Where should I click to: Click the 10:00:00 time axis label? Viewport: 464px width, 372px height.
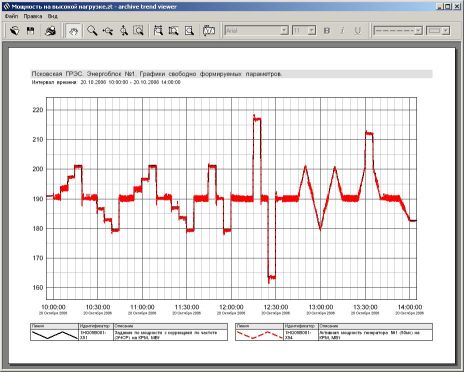tap(53, 307)
